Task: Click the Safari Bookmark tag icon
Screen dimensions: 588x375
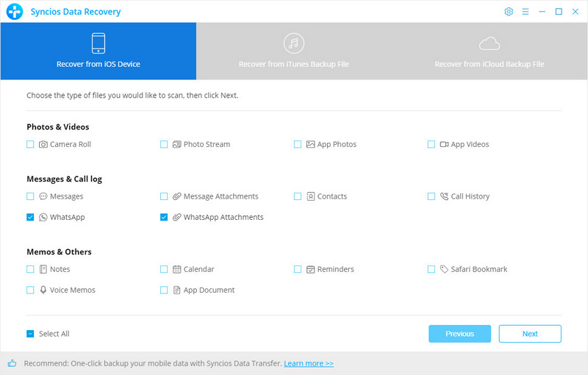Action: [x=444, y=269]
